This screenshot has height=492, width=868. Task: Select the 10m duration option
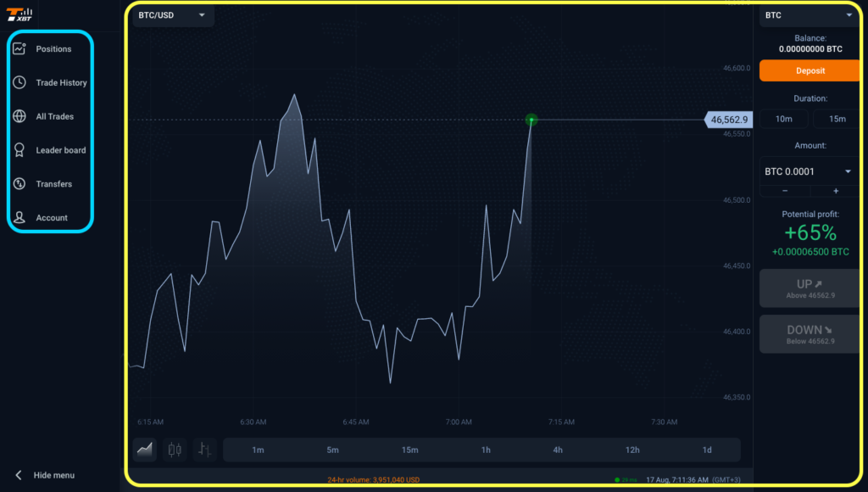[783, 119]
